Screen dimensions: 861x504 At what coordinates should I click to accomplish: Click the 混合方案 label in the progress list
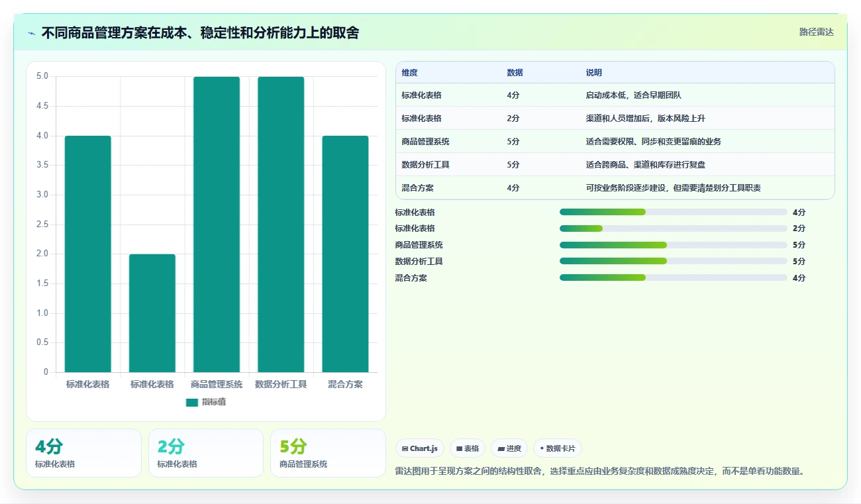[411, 277]
